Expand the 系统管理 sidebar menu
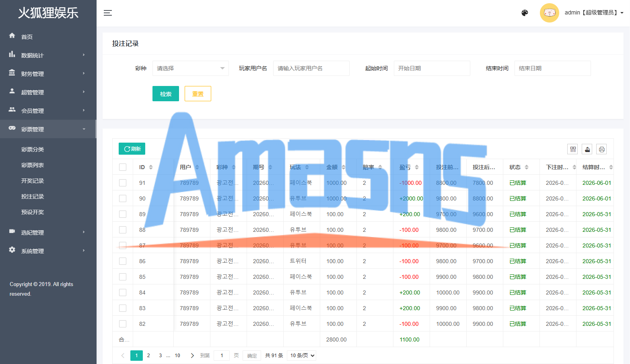 click(48, 251)
